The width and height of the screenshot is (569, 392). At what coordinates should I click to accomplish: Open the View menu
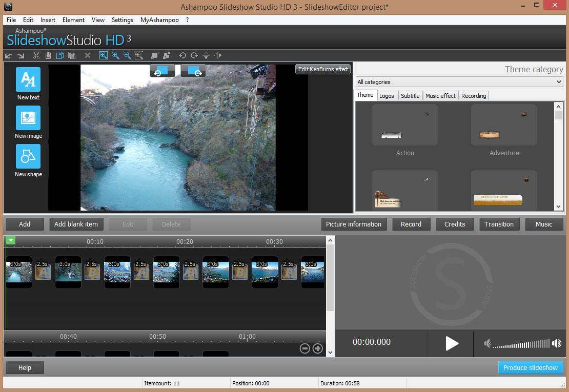point(98,20)
